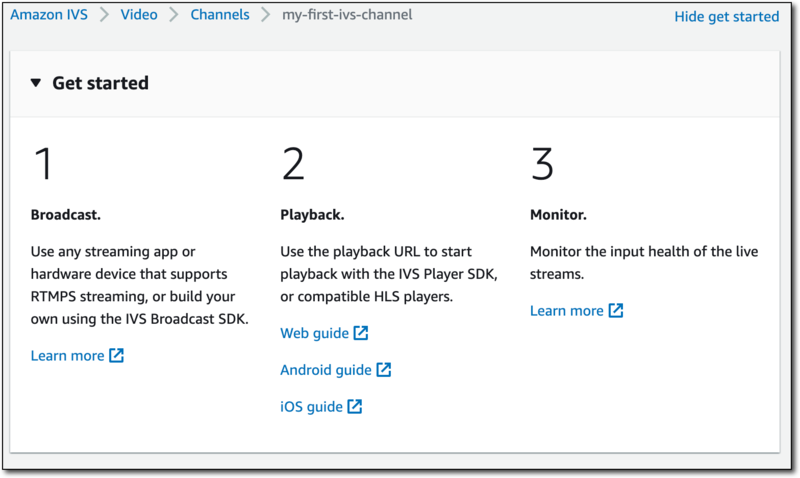Click external-link icon next to Android guide
Screen dimensions: 800x478
coord(384,370)
